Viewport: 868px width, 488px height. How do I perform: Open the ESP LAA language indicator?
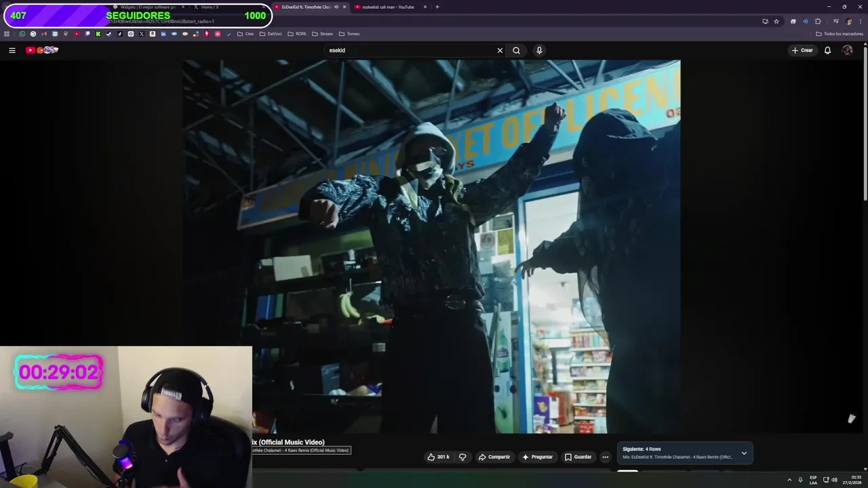coord(813,480)
